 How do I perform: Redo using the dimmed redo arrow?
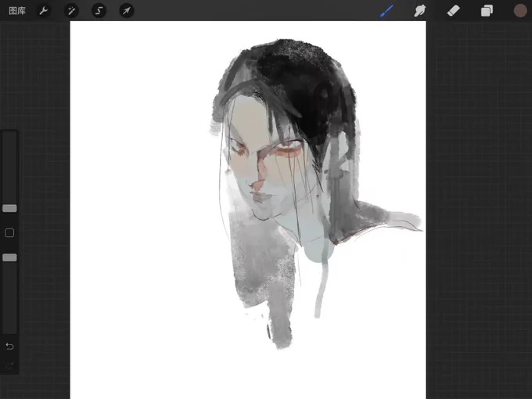(9, 365)
